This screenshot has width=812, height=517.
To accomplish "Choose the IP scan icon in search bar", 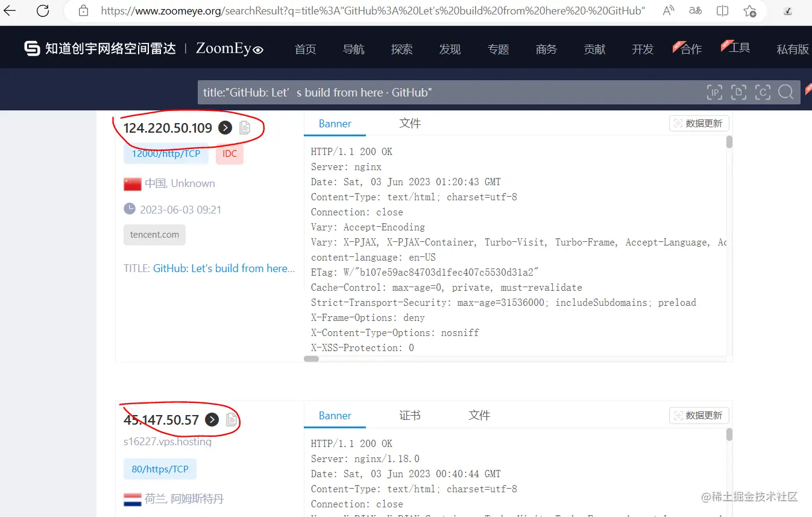I will tap(714, 92).
